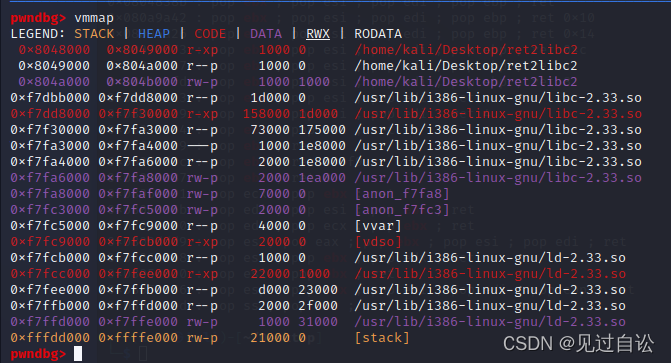Viewport: 671px width, 363px height.
Task: Click the red ret2libc2 path of r-xp row
Action: click(x=466, y=50)
